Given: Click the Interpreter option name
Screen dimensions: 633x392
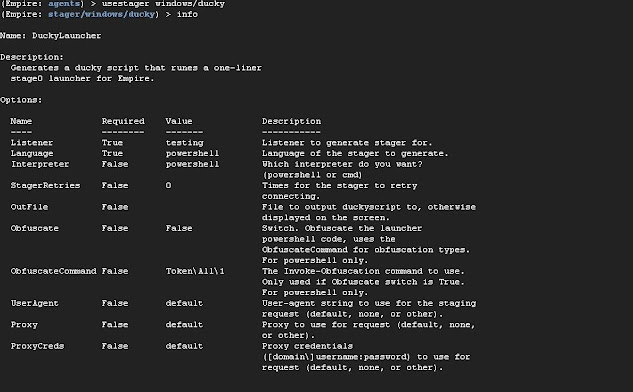Looking at the screenshot, I should tap(40, 164).
